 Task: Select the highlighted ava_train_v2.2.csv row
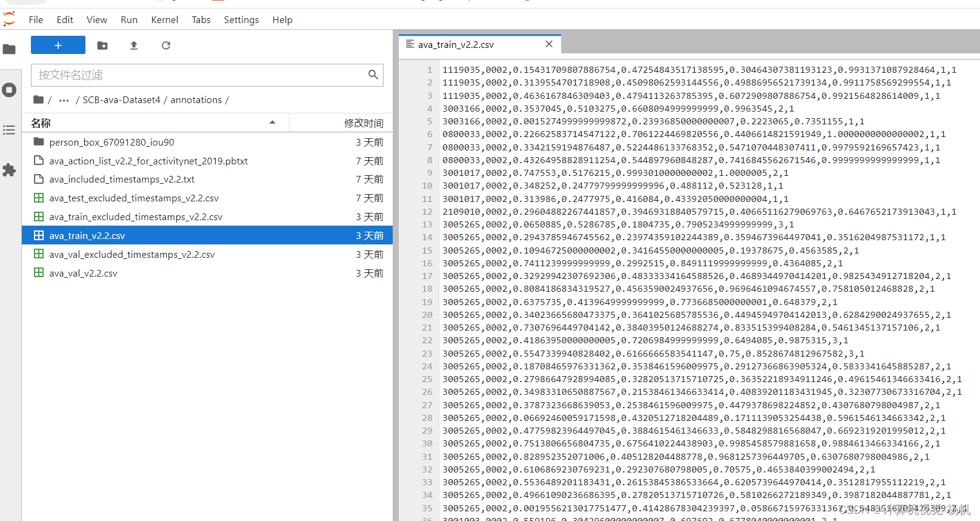pyautogui.click(x=207, y=235)
